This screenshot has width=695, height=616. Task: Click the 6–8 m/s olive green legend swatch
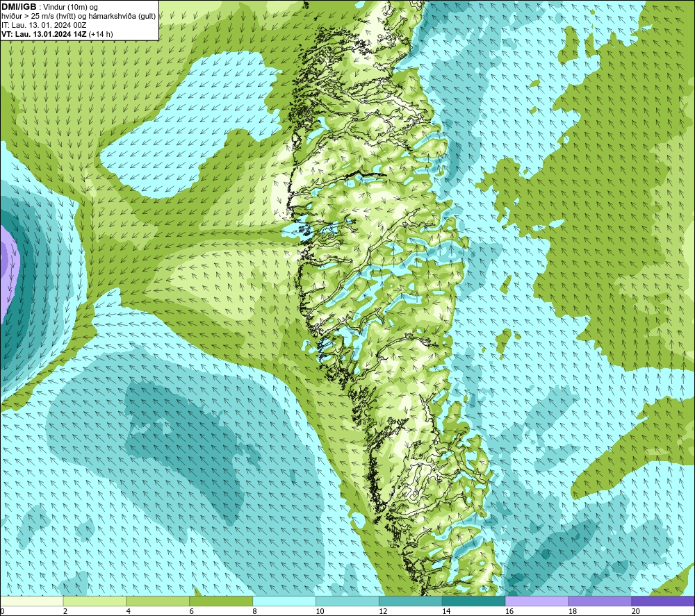click(221, 601)
